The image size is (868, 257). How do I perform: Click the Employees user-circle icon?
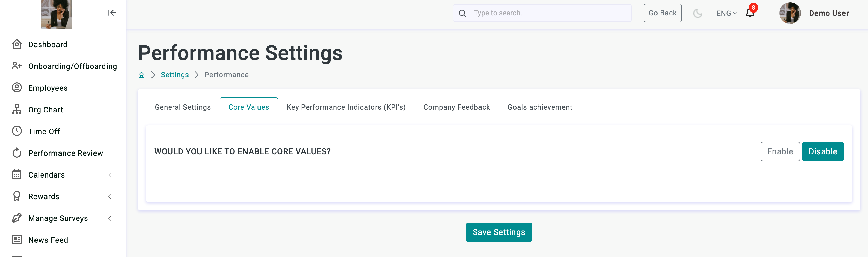[17, 88]
